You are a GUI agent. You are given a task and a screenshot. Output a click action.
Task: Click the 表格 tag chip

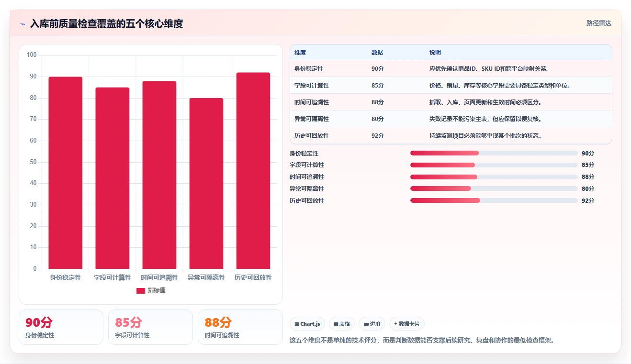342,324
